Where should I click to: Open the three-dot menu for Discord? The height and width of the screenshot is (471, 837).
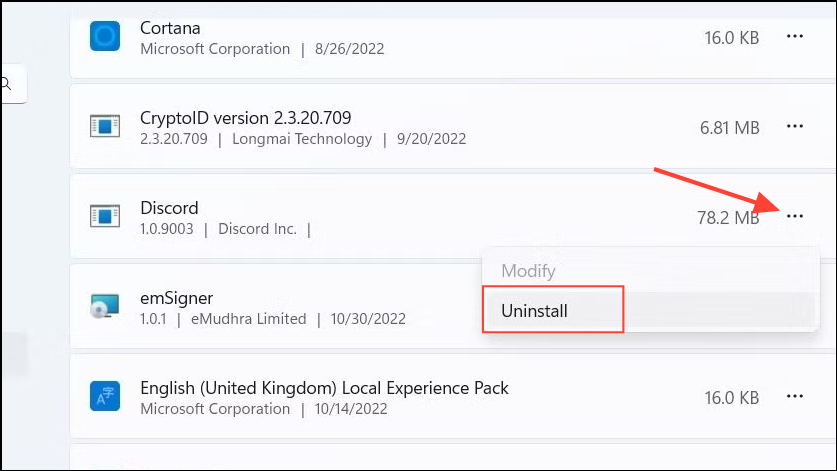[795, 216]
